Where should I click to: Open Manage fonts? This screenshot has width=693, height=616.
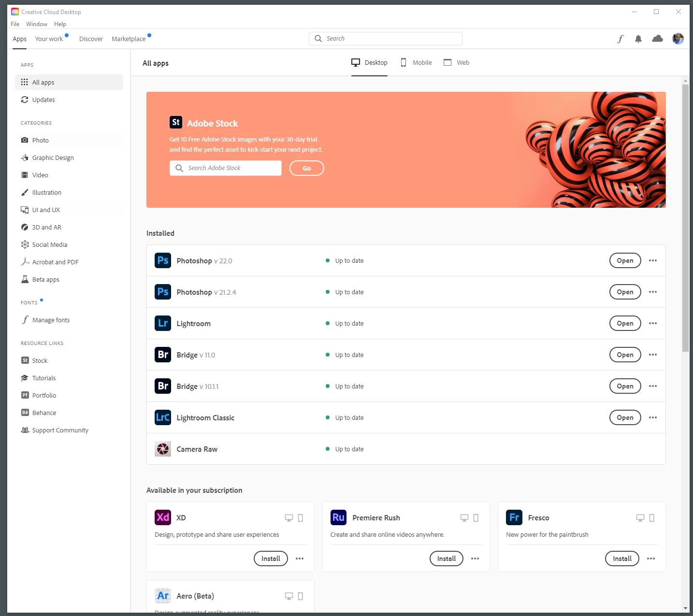pos(69,320)
